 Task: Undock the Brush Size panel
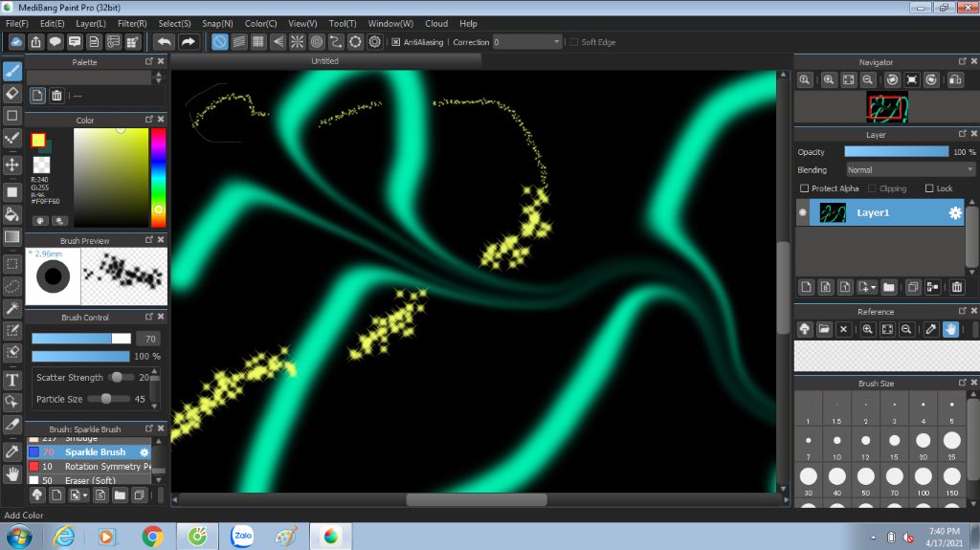click(962, 383)
